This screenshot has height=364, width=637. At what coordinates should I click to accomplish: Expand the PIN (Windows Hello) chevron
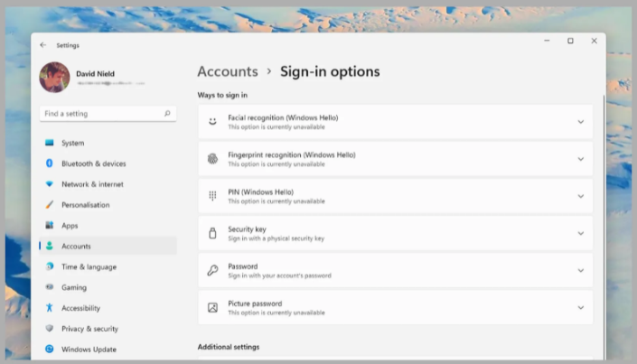pyautogui.click(x=581, y=196)
